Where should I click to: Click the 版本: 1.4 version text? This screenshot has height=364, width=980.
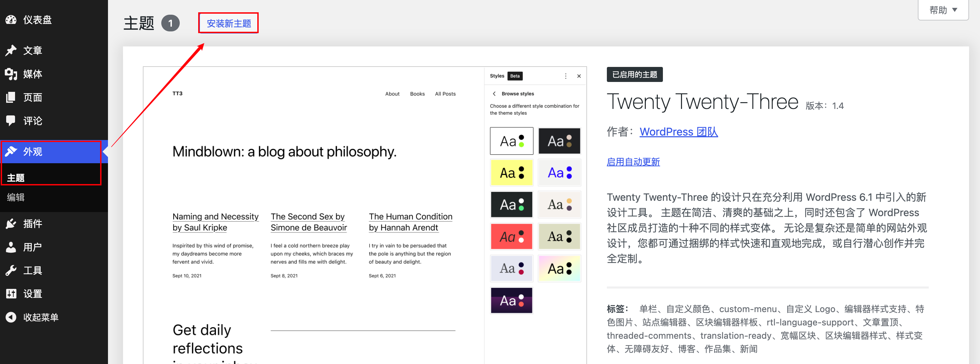[x=825, y=106]
